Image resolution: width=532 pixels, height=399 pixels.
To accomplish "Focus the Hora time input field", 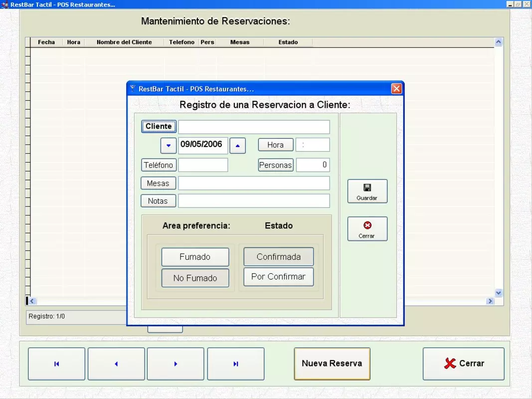I will click(313, 145).
